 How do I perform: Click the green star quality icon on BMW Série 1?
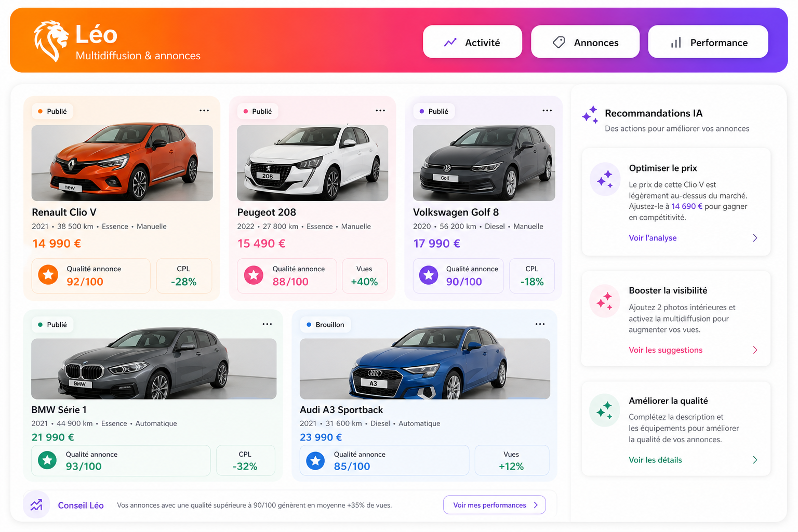47,460
